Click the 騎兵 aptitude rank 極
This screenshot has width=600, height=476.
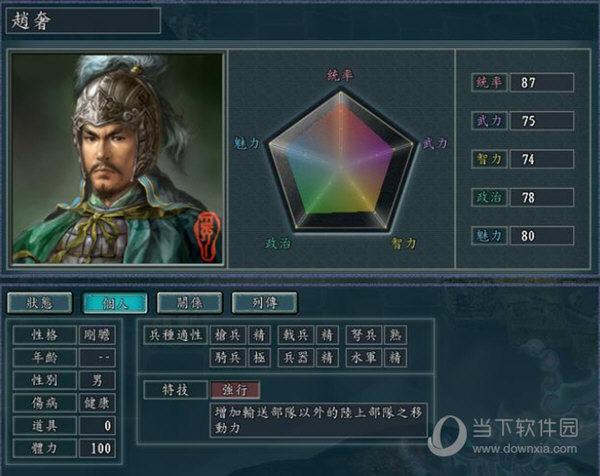(x=259, y=358)
